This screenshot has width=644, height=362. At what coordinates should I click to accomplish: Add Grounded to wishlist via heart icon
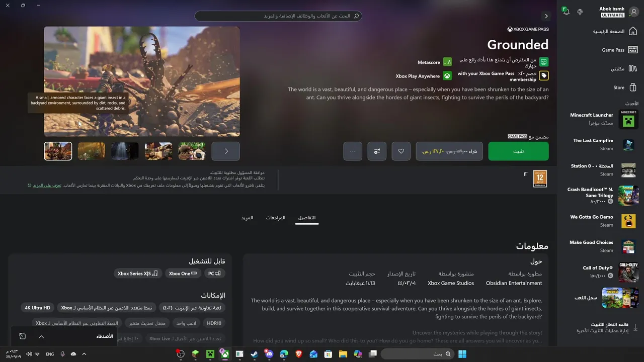coord(401,151)
